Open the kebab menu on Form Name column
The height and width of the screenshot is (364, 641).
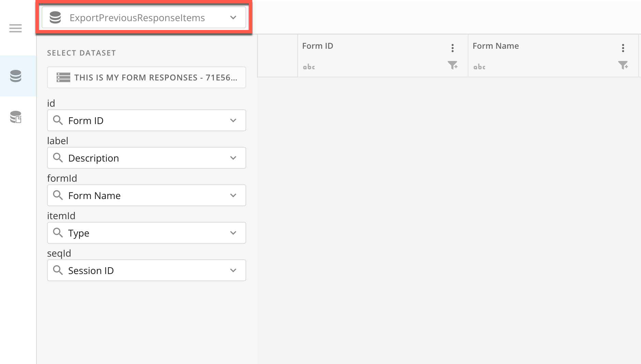click(x=624, y=48)
